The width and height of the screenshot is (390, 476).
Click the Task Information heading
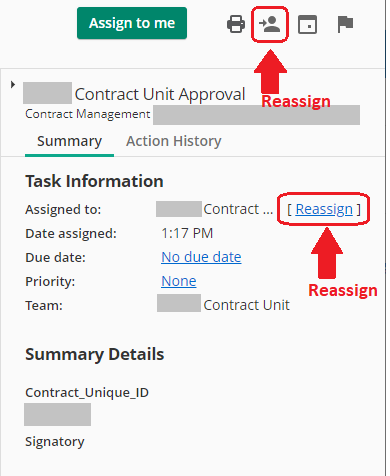point(94,181)
